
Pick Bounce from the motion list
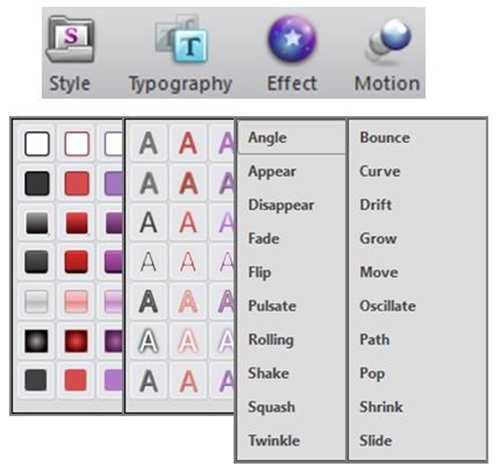(385, 137)
